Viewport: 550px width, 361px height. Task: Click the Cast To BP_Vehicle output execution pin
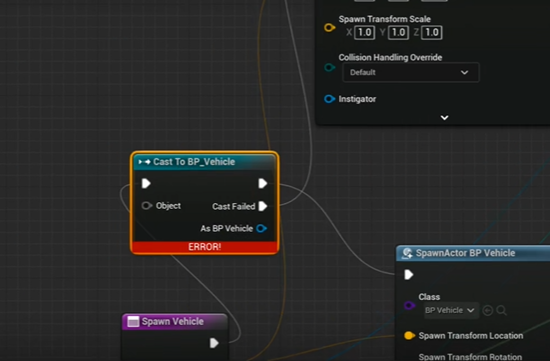(x=262, y=183)
